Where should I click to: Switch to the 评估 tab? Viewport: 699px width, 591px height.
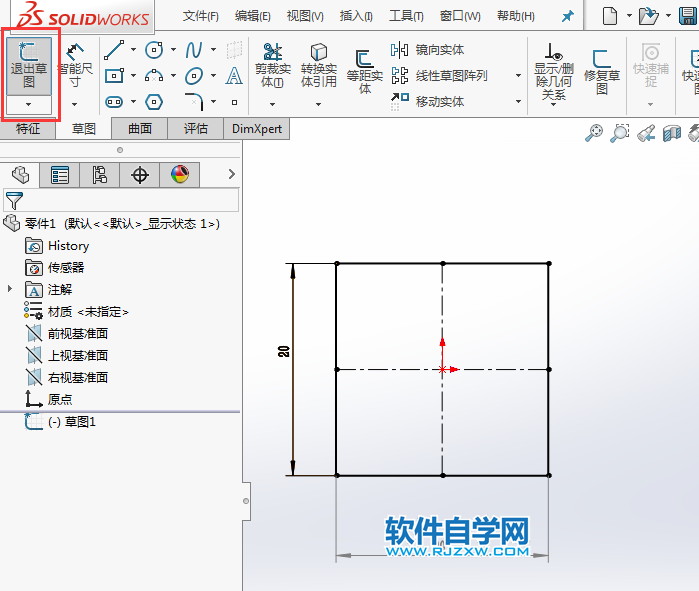pyautogui.click(x=196, y=129)
